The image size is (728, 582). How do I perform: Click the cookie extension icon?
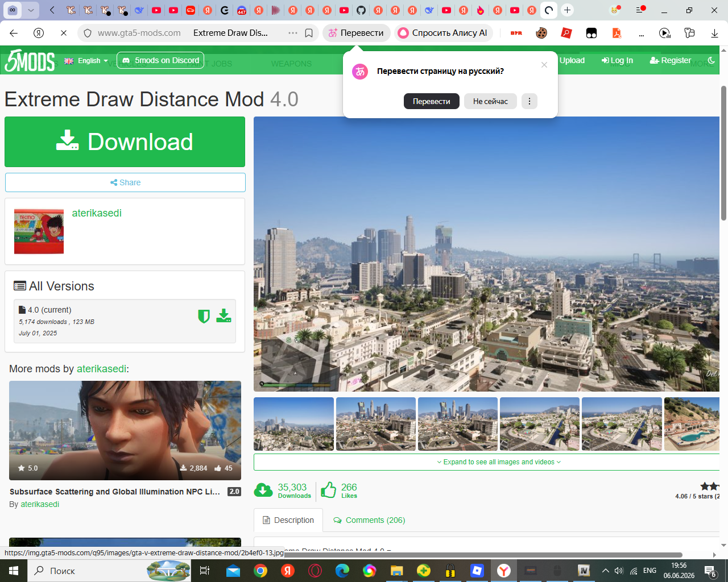541,33
